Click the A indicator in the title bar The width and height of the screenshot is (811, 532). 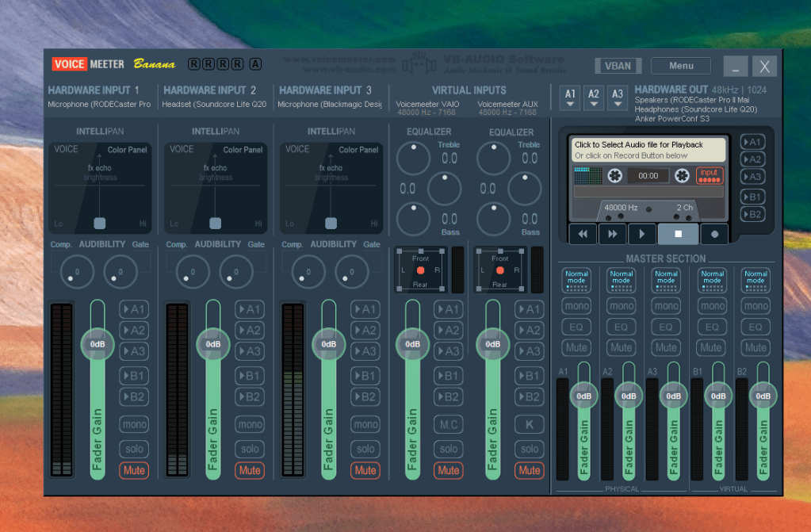(255, 63)
